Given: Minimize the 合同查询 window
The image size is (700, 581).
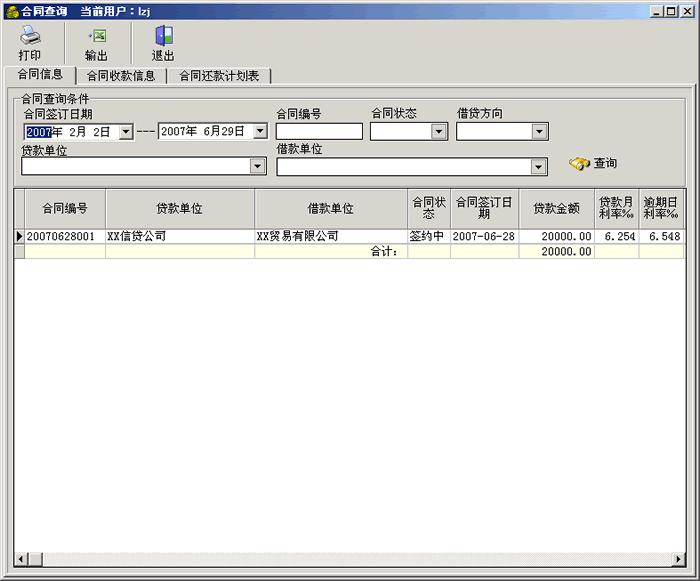Looking at the screenshot, I should tap(656, 12).
